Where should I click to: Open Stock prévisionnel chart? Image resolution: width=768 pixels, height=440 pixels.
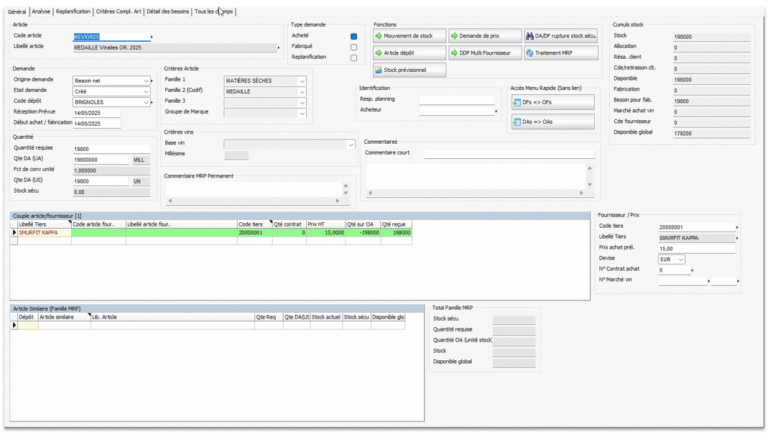(409, 70)
